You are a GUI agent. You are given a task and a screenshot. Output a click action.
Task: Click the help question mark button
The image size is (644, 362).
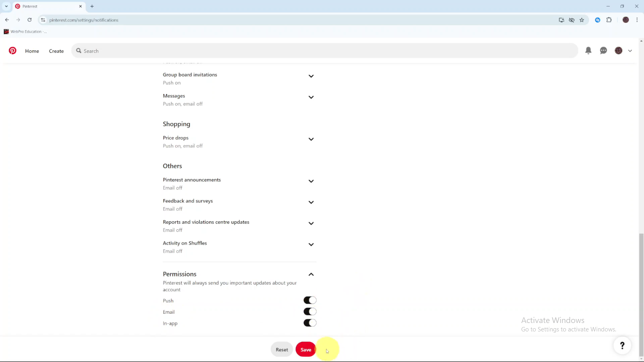tap(622, 345)
